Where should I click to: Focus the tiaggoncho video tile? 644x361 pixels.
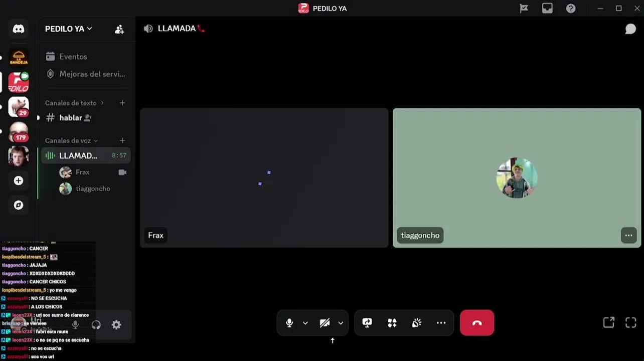click(x=517, y=178)
